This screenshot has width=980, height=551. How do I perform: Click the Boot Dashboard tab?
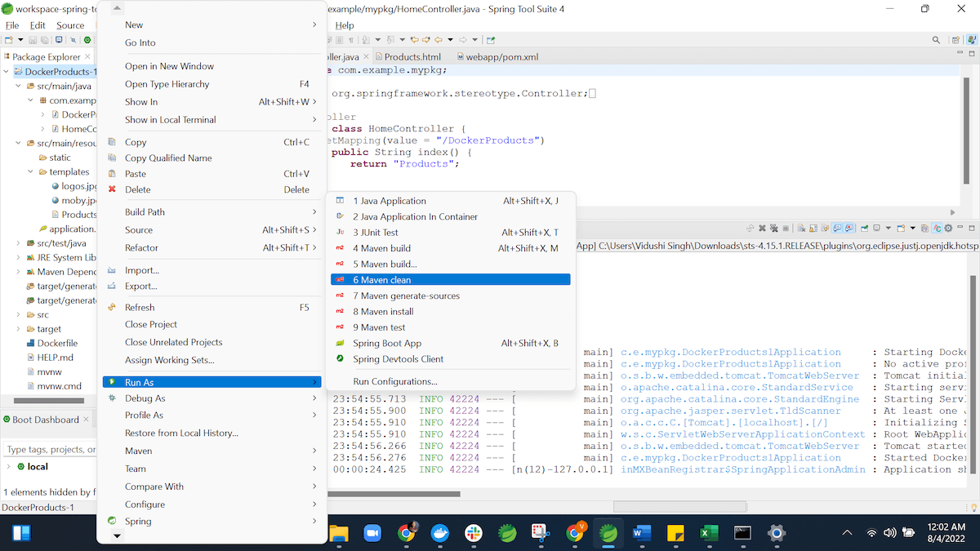(x=45, y=420)
